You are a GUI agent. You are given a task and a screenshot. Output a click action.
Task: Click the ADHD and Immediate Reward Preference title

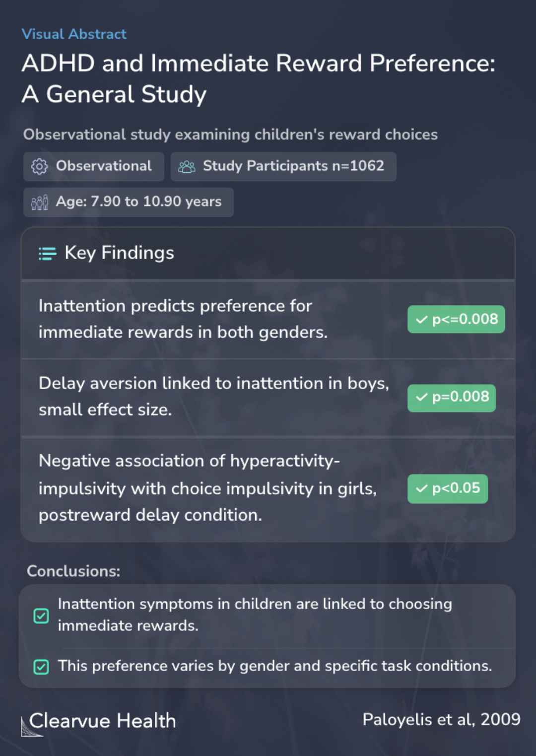(x=259, y=79)
